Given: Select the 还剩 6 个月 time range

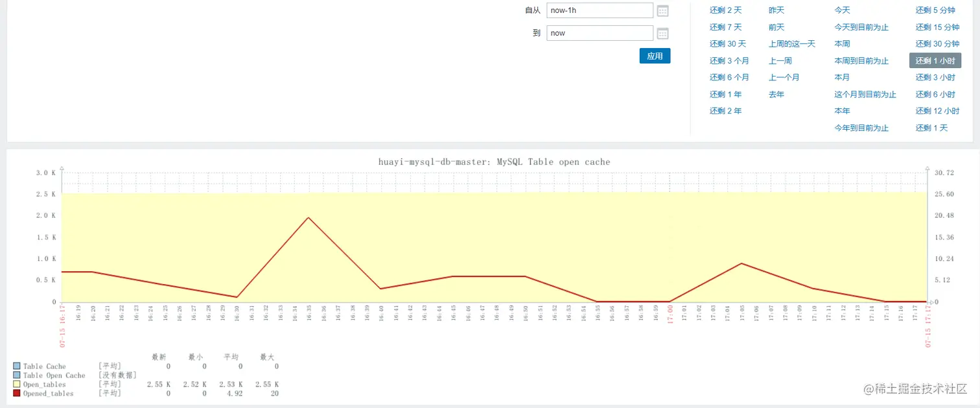Looking at the screenshot, I should 729,78.
